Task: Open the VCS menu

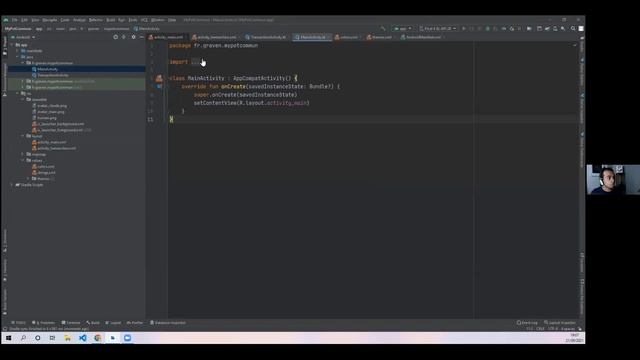Action: (144, 20)
